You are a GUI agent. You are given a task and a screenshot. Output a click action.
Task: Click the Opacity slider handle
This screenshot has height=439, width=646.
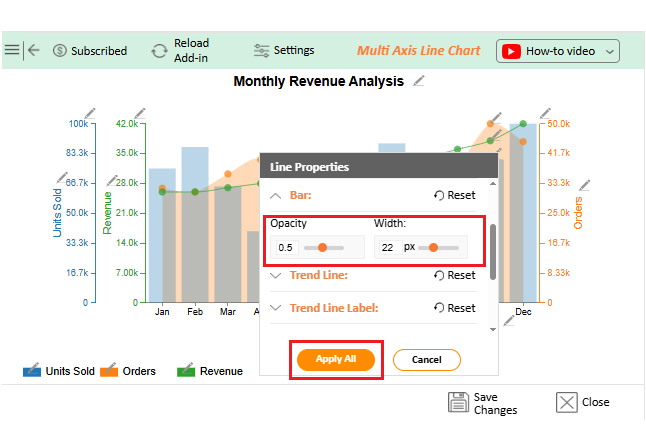click(x=322, y=247)
